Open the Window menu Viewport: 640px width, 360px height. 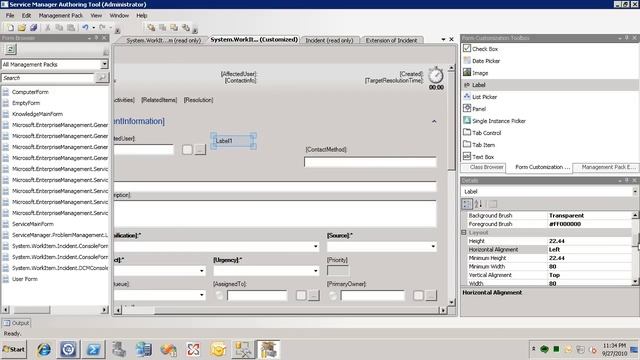(119, 16)
